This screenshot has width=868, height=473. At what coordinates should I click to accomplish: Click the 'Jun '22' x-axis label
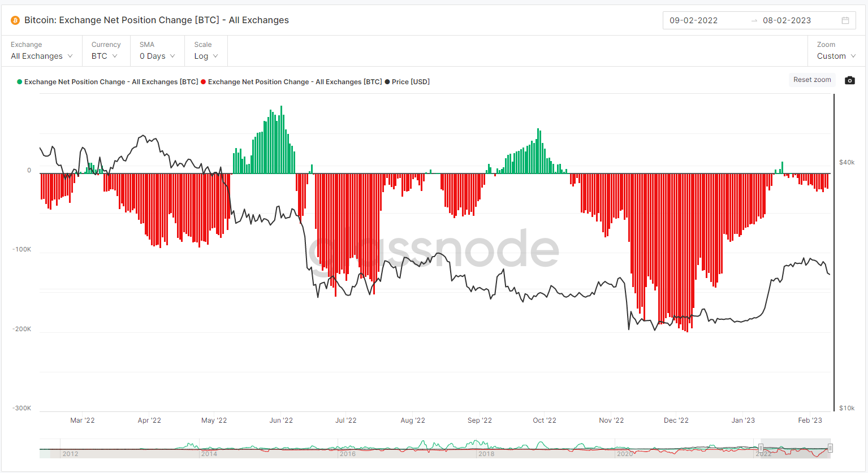click(x=281, y=420)
